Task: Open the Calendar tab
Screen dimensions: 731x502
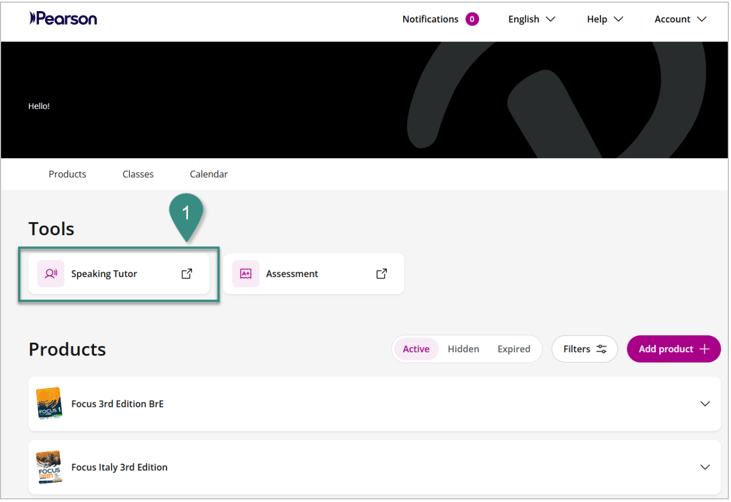Action: coord(208,174)
